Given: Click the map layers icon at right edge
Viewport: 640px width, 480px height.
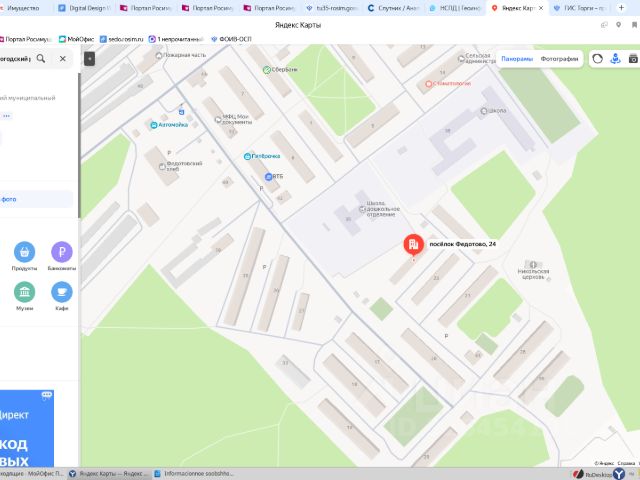Looking at the screenshot, I should [633, 59].
